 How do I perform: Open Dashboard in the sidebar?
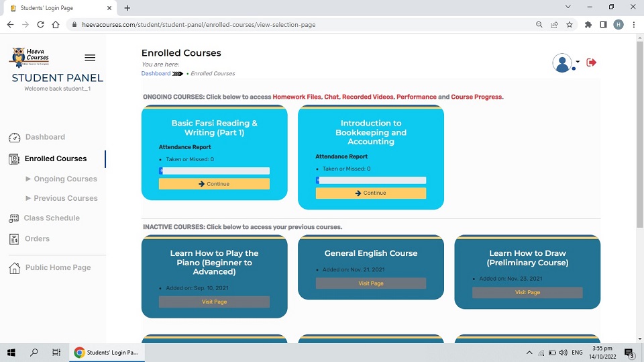[45, 137]
